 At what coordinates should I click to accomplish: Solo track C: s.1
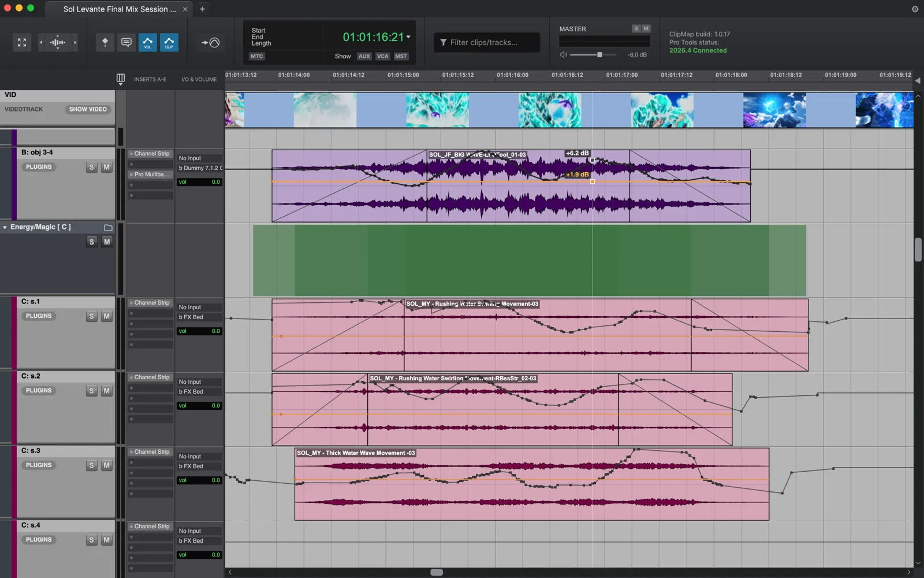(91, 316)
